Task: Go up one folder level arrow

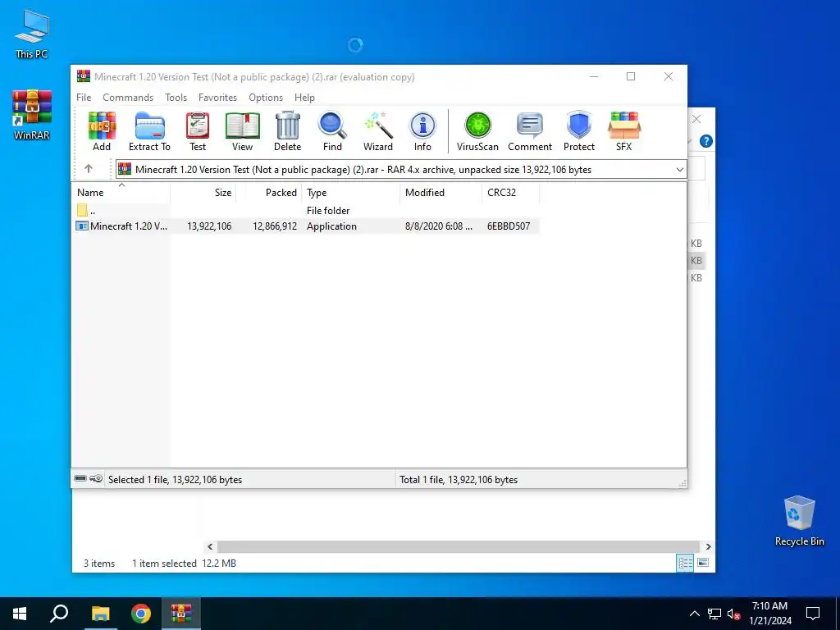Action: click(x=89, y=169)
